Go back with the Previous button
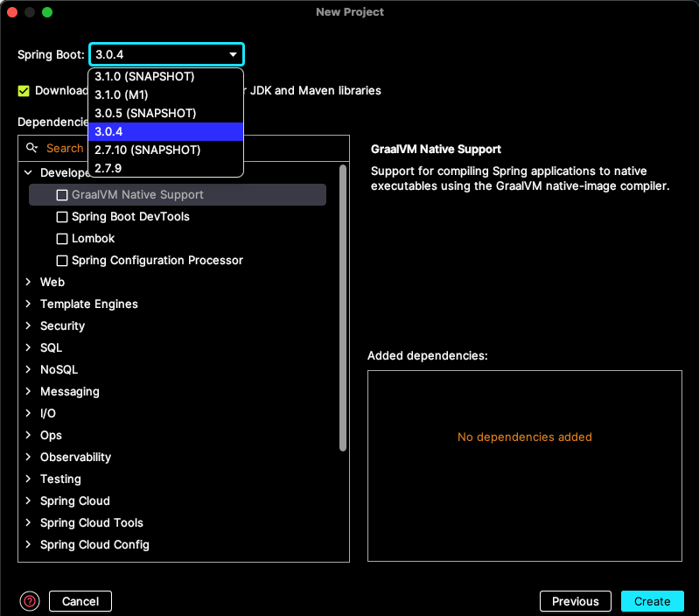The height and width of the screenshot is (616, 699). click(x=575, y=601)
